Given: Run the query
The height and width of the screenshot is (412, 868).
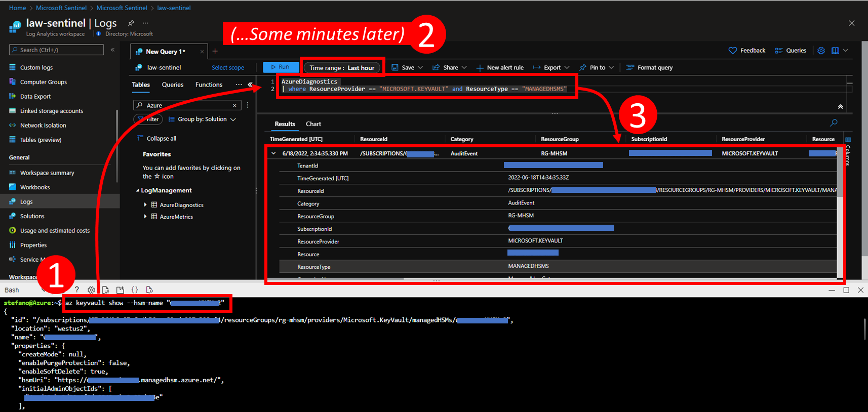Looking at the screenshot, I should coord(280,67).
